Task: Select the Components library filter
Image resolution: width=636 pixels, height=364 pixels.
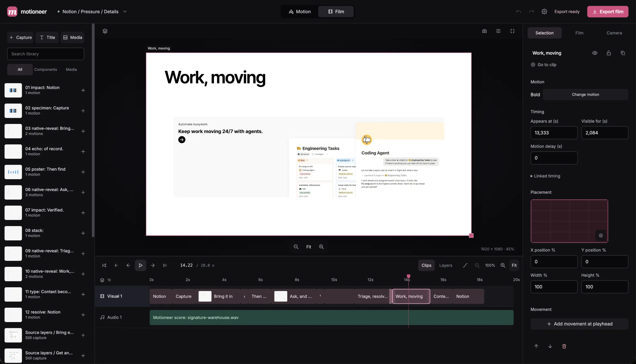Action: click(x=46, y=70)
